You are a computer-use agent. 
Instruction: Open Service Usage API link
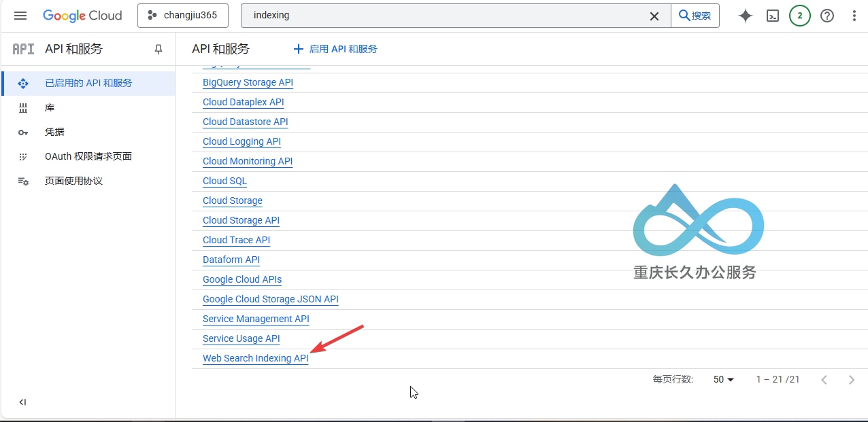[241, 338]
